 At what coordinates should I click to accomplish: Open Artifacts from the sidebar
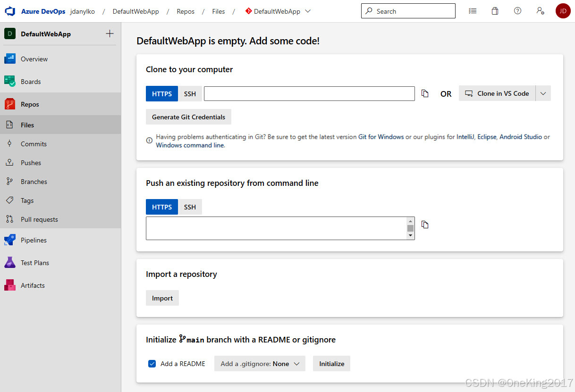pyautogui.click(x=60, y=285)
